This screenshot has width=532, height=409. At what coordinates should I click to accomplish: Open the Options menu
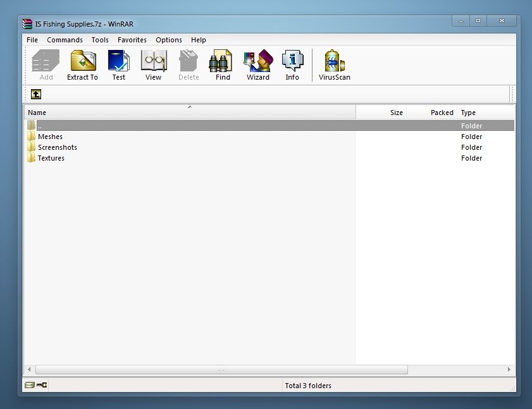coord(169,40)
